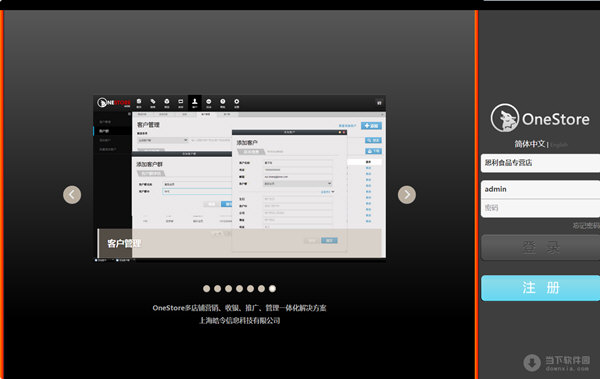This screenshot has height=379, width=600.
Task: Open the 客户管理 slide preview image
Action: coord(240,178)
